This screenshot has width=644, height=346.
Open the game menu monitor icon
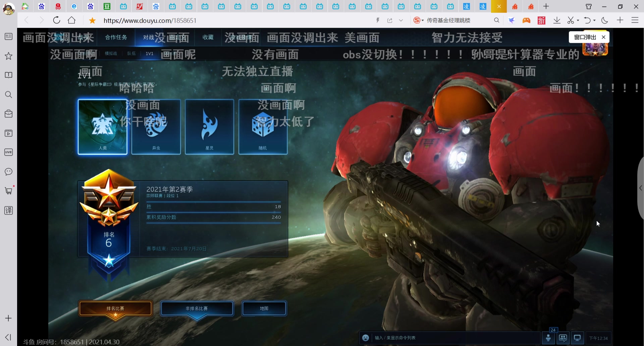577,338
